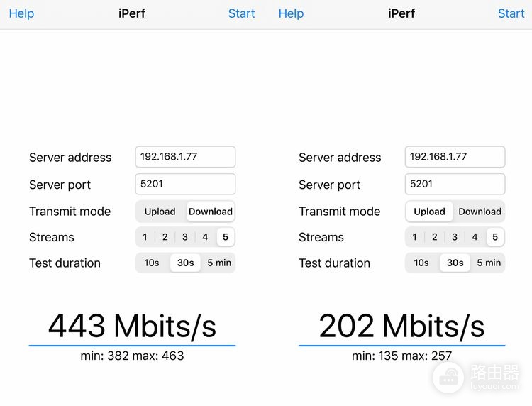Choose 4 streams in left screen
This screenshot has width=532, height=406.
[205, 237]
